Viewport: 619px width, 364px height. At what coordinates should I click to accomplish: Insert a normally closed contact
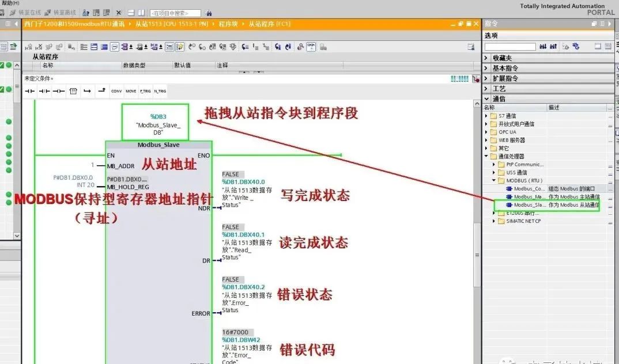coord(44,91)
